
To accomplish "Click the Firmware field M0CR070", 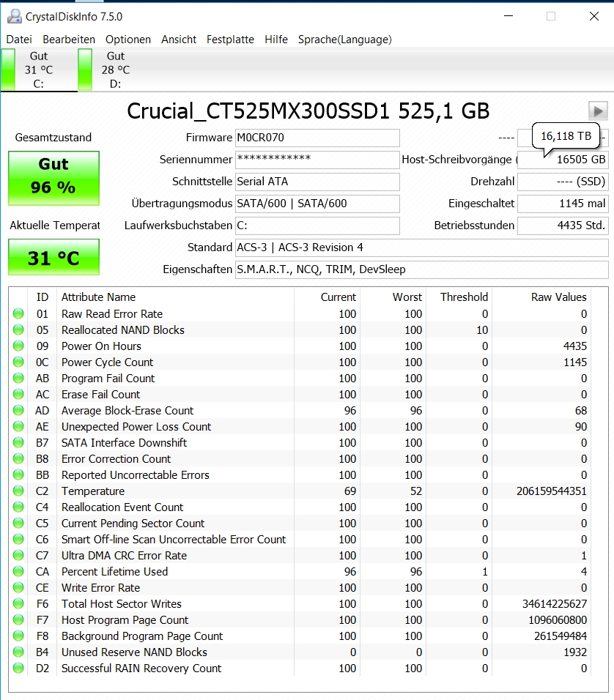I will click(x=317, y=138).
